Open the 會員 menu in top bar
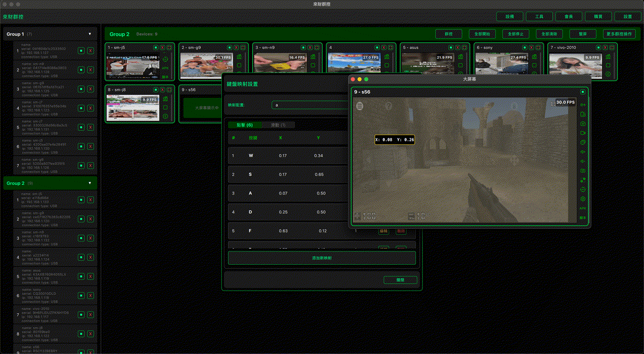The image size is (644, 354). (x=569, y=17)
